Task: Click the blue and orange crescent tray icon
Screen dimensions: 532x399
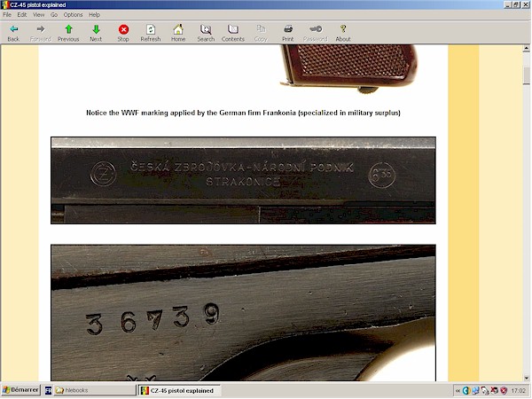Action: pos(466,391)
